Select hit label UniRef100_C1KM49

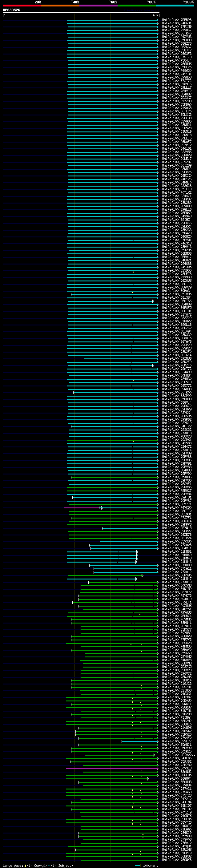tap(177, 555)
